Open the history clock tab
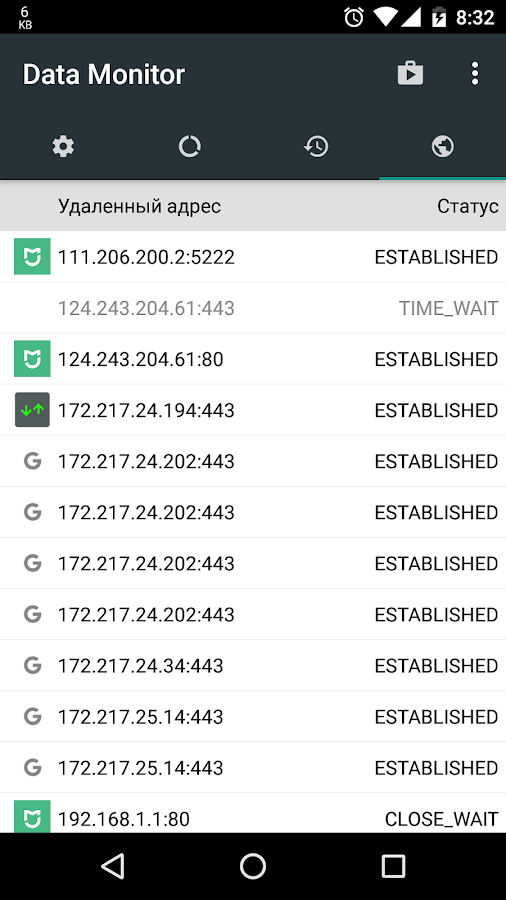506x900 pixels. [x=316, y=147]
